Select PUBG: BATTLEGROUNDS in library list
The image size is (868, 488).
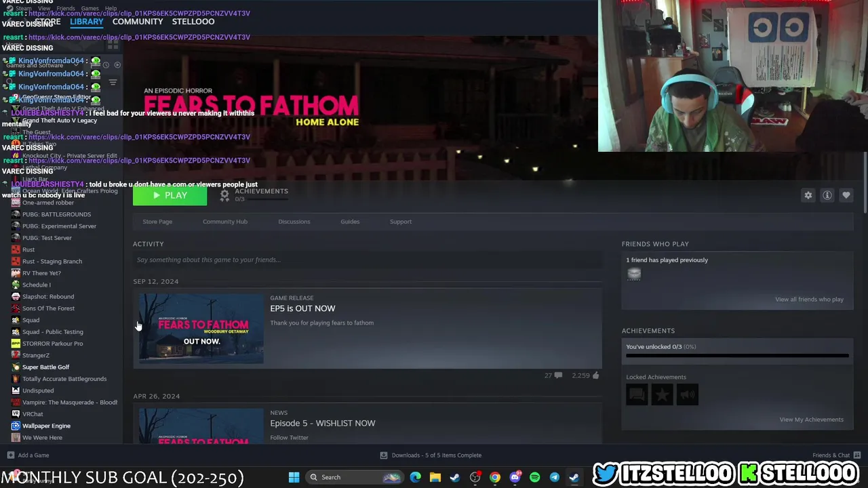56,214
